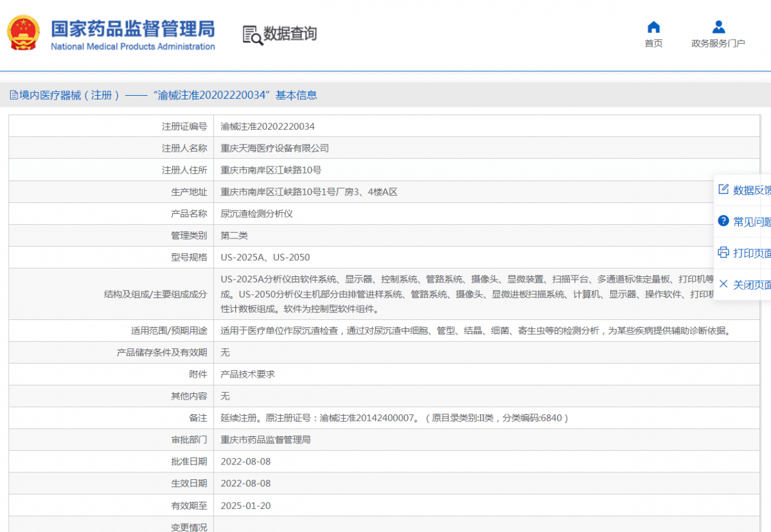Click product name 尿沉渣检测分析仪
Screen dimensions: 771x532
(257, 214)
